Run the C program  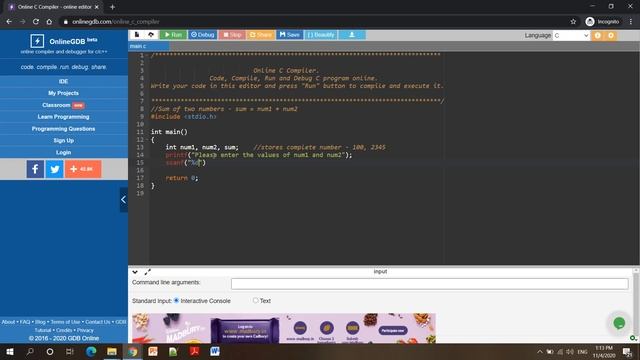(173, 35)
